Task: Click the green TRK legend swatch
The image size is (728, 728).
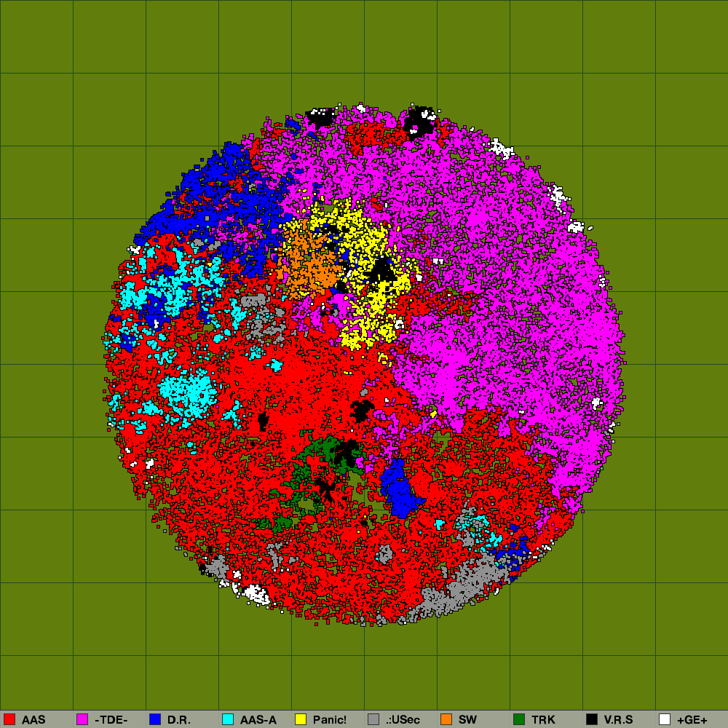Action: click(519, 719)
